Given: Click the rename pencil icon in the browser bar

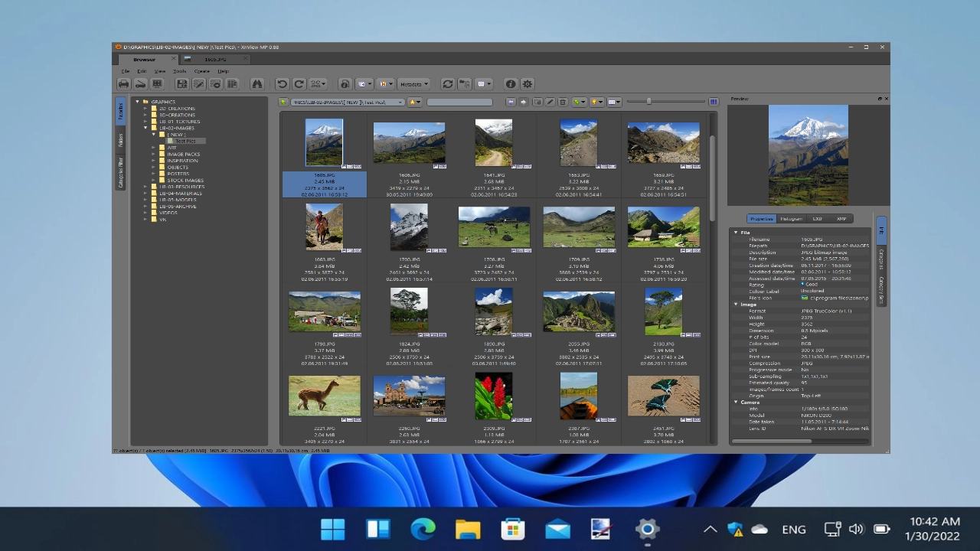Looking at the screenshot, I should [550, 102].
